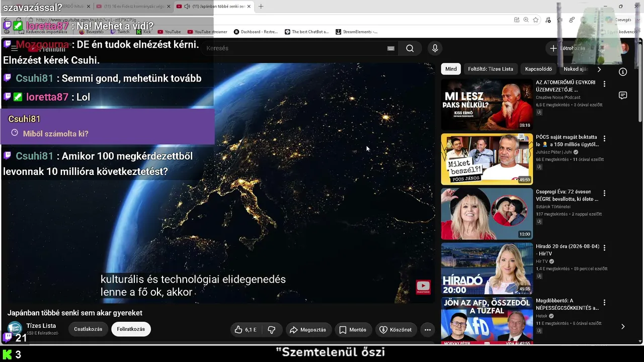Click the browser zoom magnifier icon
This screenshot has width=644, height=362.
tap(526, 20)
